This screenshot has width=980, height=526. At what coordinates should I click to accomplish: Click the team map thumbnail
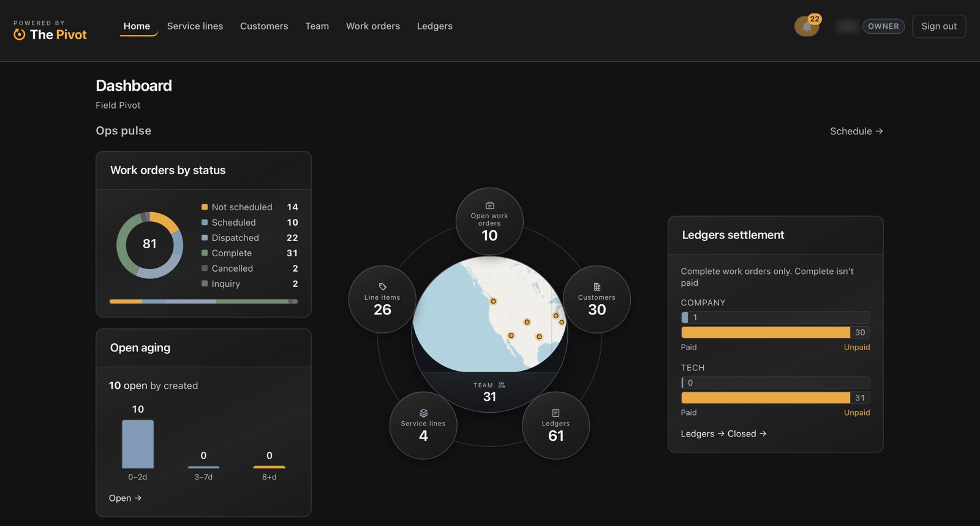point(489,314)
